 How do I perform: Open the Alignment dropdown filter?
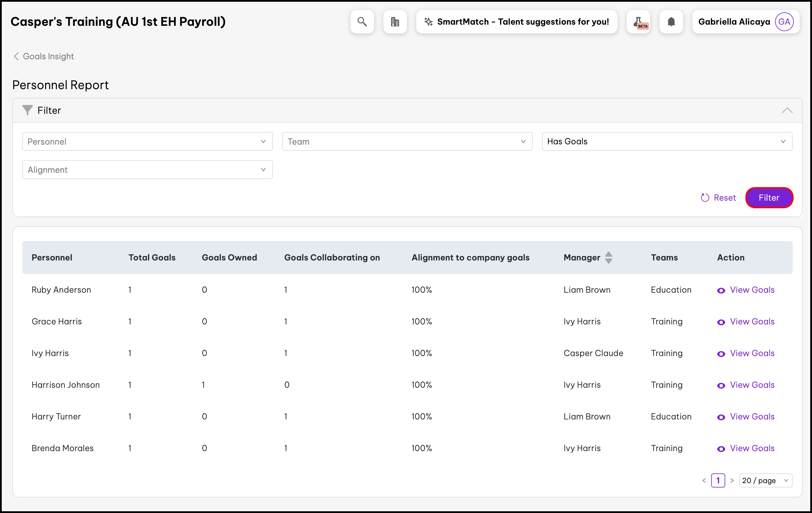tap(147, 170)
